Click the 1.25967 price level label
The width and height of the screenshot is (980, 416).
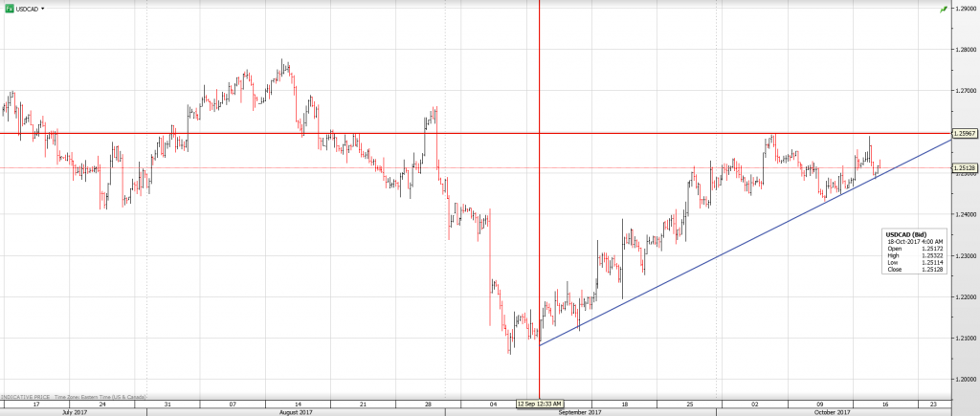point(964,133)
